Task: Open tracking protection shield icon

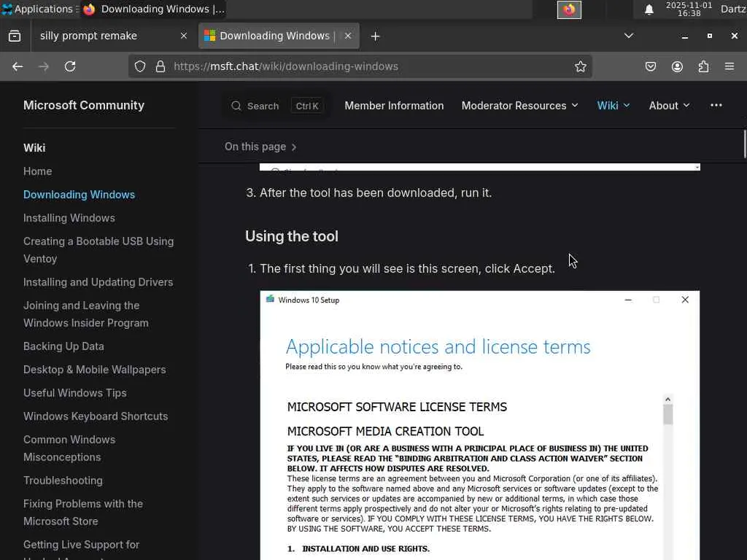Action: click(x=139, y=66)
